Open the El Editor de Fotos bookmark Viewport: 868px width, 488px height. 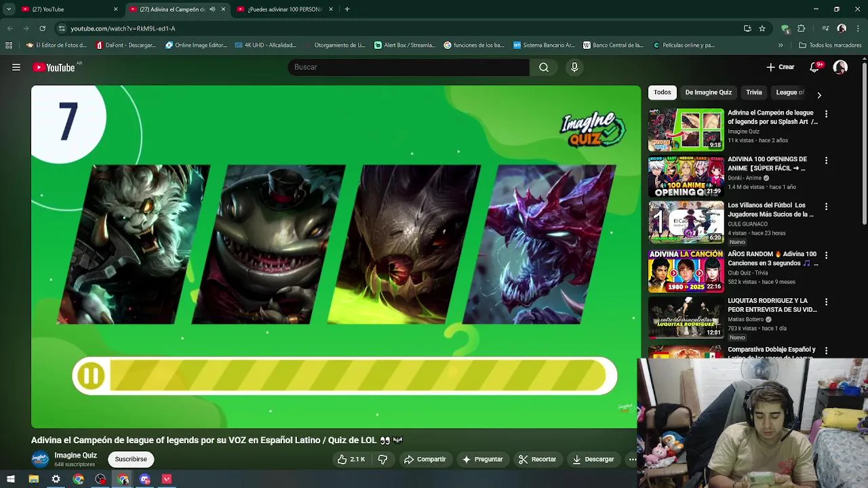pos(56,45)
